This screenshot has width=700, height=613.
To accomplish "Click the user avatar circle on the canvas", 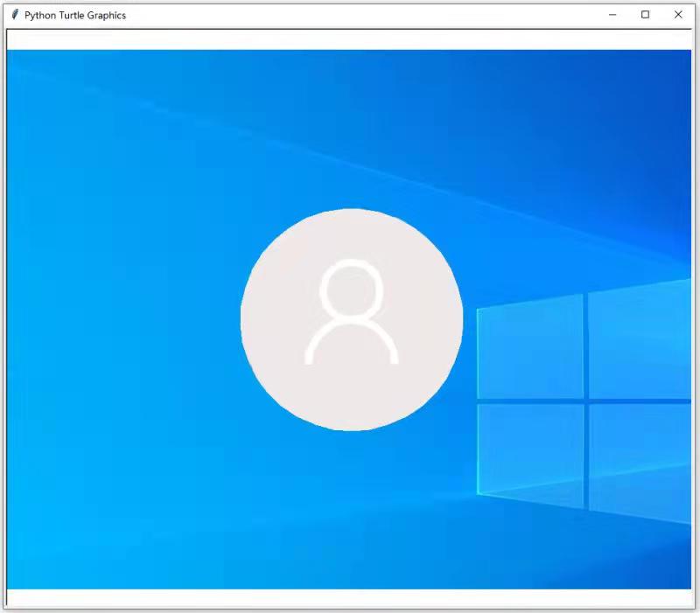I will (352, 320).
